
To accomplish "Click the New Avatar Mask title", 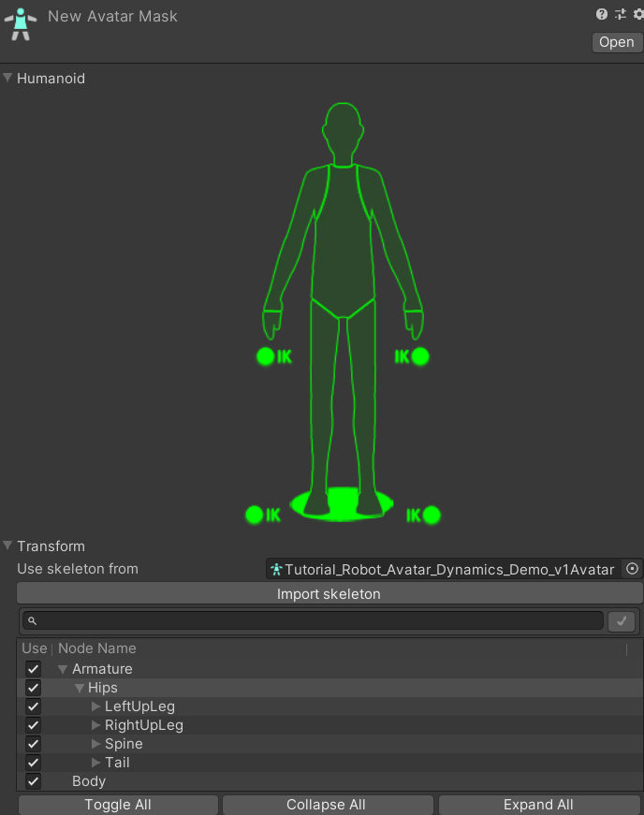I will coord(112,16).
